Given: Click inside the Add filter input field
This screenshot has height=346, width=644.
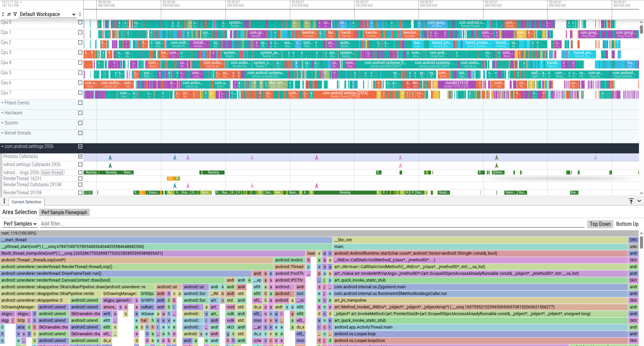Looking at the screenshot, I should pyautogui.click(x=101, y=224).
